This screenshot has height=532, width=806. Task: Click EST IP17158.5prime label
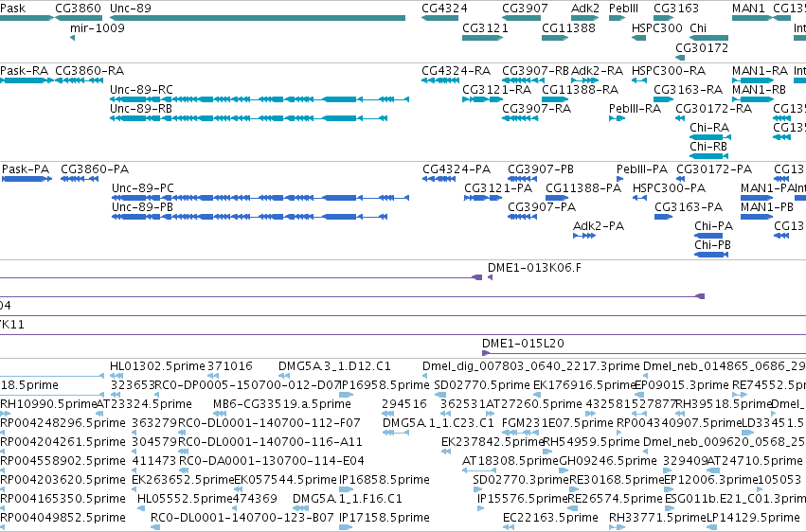coord(384,518)
